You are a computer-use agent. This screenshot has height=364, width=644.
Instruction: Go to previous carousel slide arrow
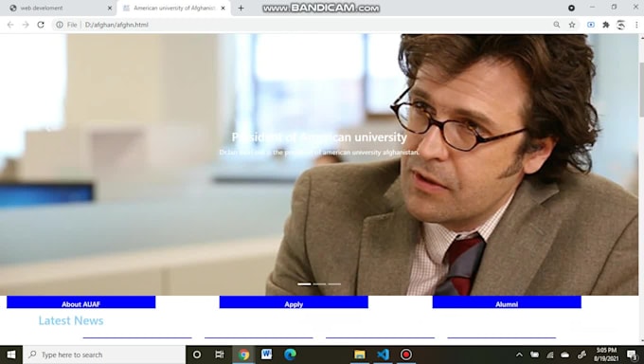pos(48,129)
